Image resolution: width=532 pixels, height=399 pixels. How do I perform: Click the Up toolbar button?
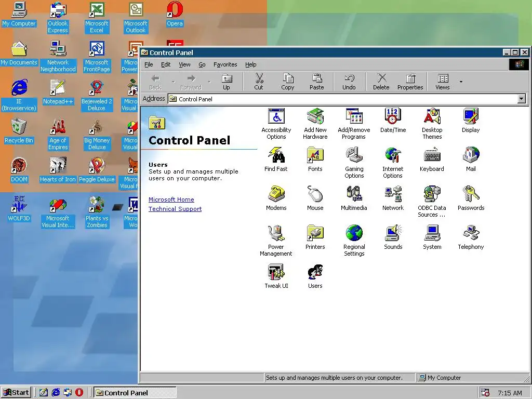click(x=227, y=82)
